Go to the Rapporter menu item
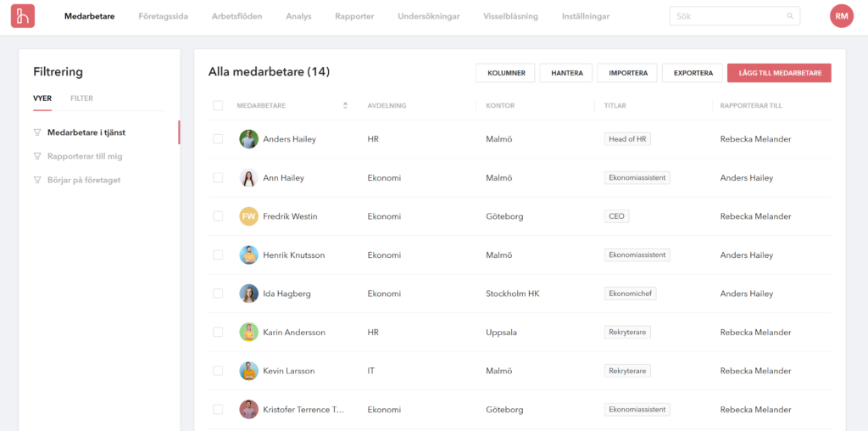This screenshot has height=431, width=868. coord(354,16)
